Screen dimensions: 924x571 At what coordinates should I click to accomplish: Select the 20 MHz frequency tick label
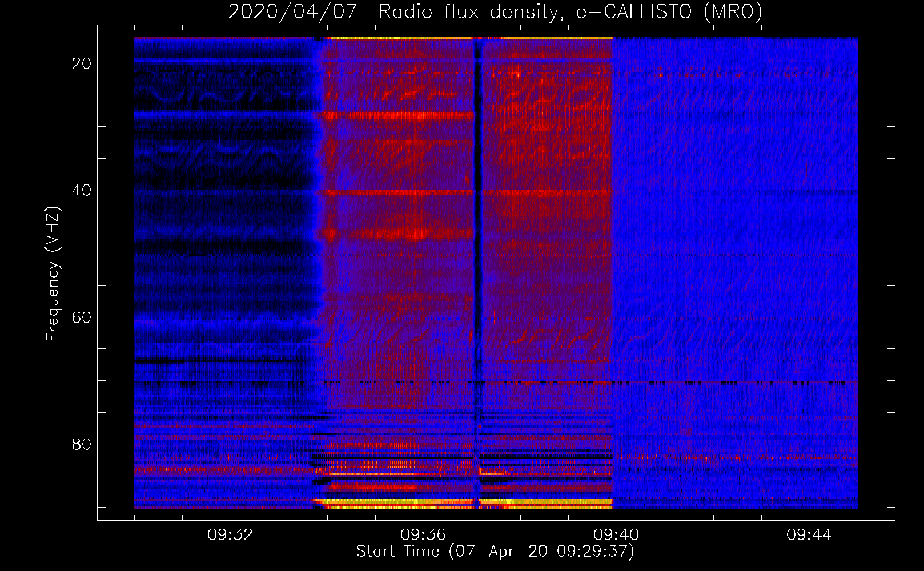click(x=82, y=63)
